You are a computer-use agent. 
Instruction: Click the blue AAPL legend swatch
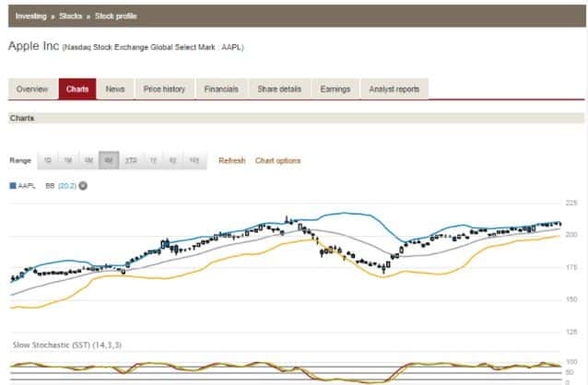coord(13,185)
